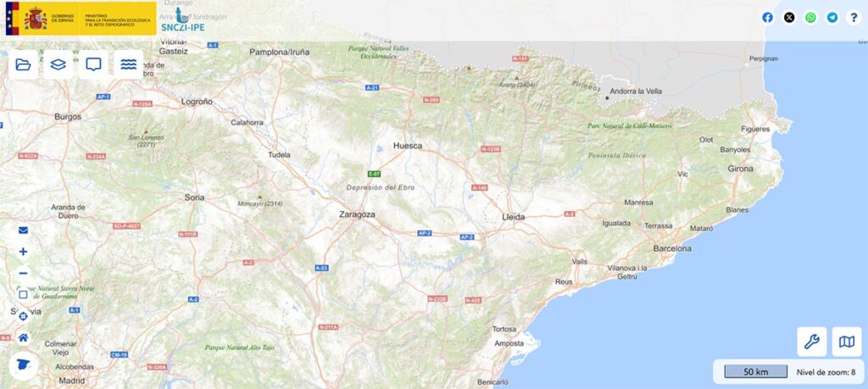This screenshot has width=868, height=389.
Task: Click the Terrassa town label
Action: (x=658, y=225)
